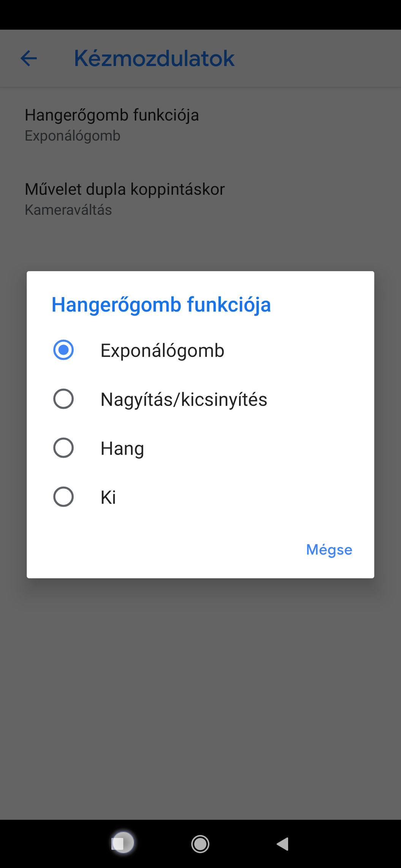Click the Kézmozdulatok page title
The width and height of the screenshot is (401, 868).
(x=154, y=58)
